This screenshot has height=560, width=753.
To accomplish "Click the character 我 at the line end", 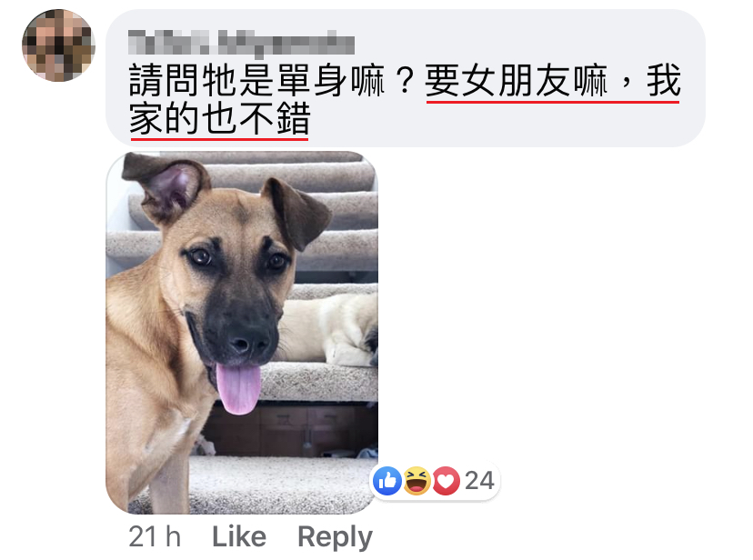I will coord(664,81).
